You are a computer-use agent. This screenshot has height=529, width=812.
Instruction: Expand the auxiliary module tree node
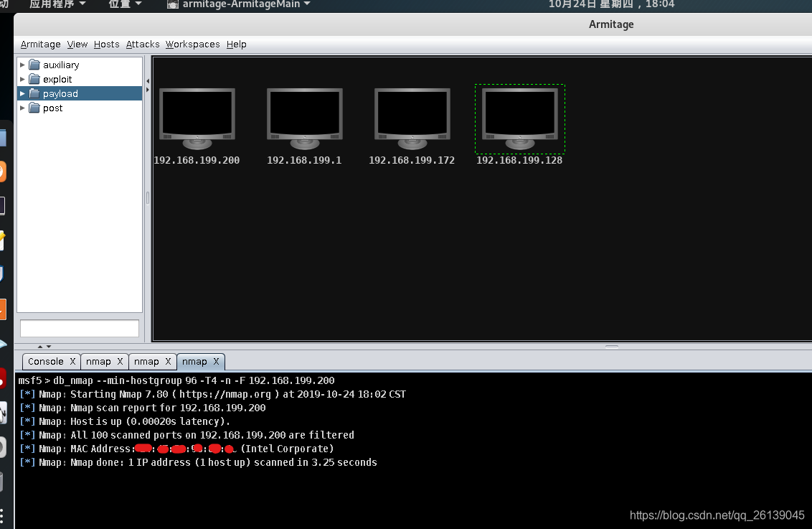pos(22,65)
